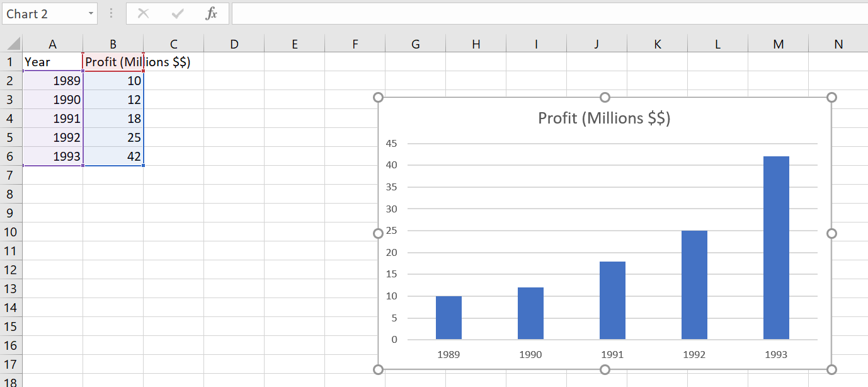The height and width of the screenshot is (387, 868).
Task: Click the formula bar options dots icon
Action: 111,13
